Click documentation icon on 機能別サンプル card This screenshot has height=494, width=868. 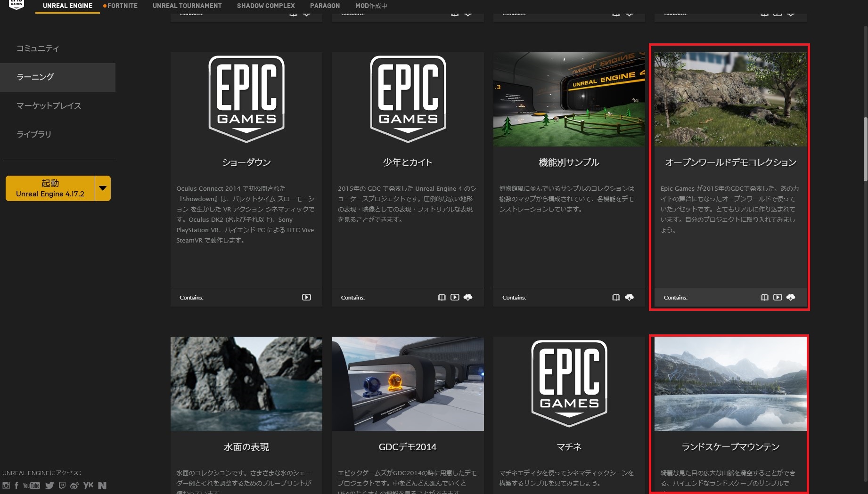pyautogui.click(x=616, y=297)
